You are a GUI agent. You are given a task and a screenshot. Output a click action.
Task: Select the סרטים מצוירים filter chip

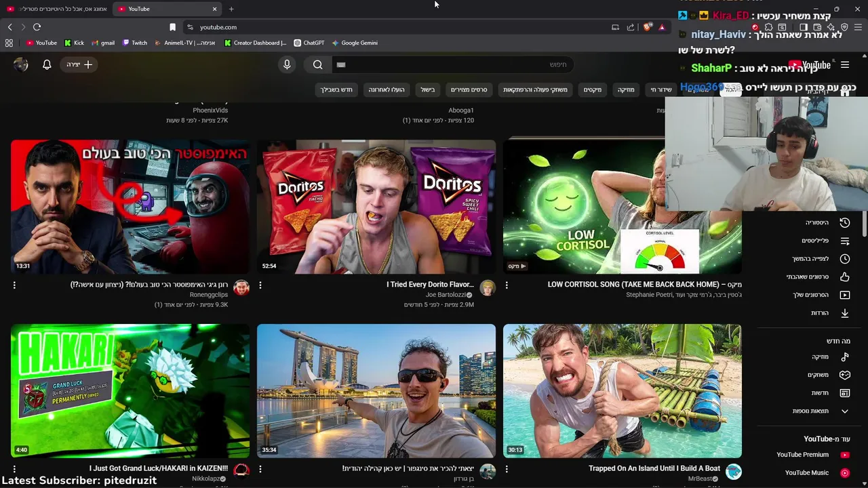(x=469, y=89)
